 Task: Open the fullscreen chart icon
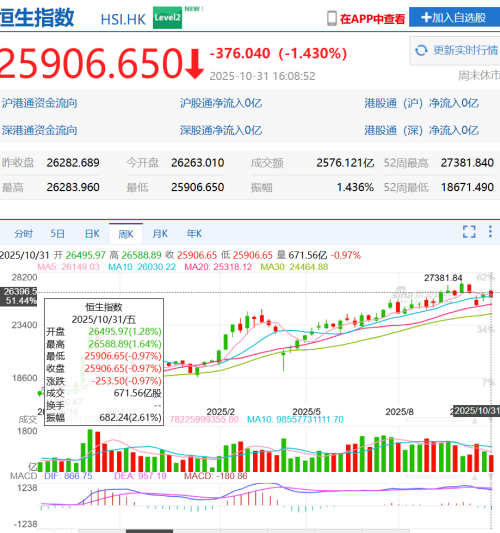pos(469,232)
